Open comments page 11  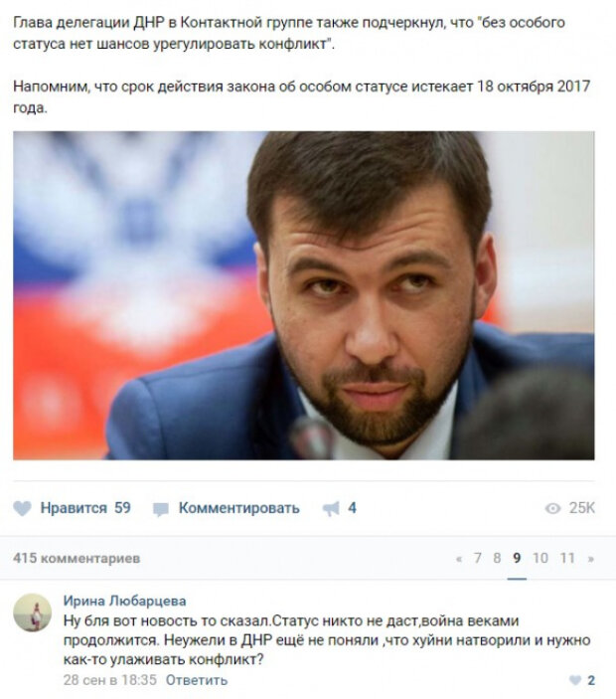click(x=567, y=558)
